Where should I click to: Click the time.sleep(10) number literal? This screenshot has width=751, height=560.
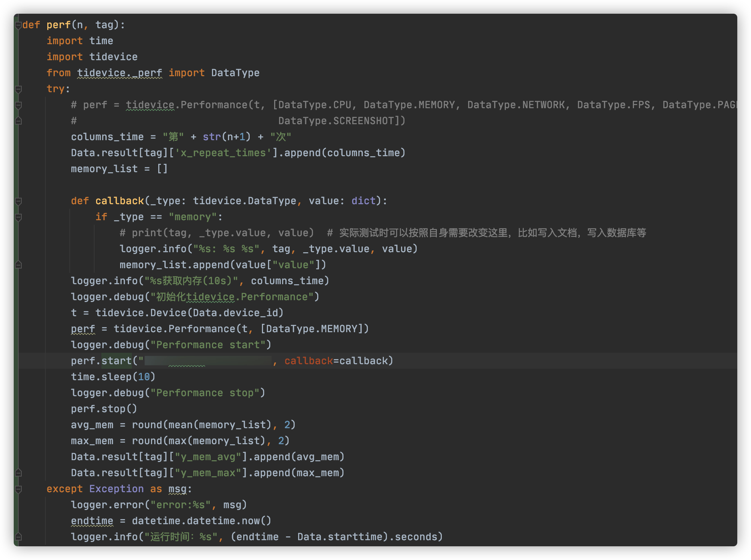point(144,377)
